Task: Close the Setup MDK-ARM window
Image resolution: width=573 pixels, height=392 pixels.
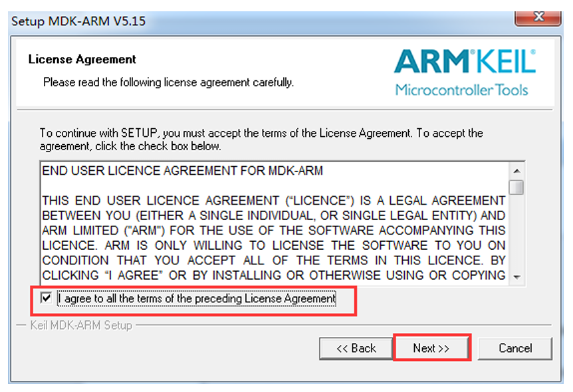Action: (x=538, y=16)
